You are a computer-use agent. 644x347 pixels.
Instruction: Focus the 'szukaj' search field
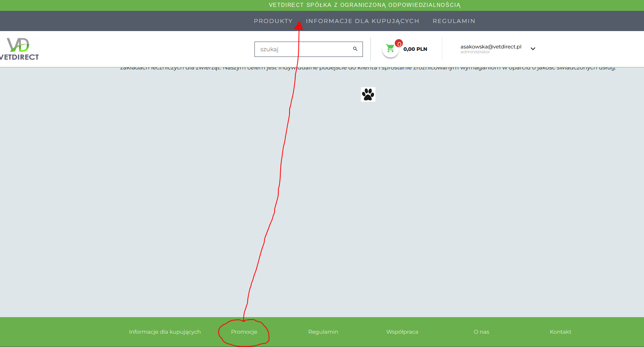pos(302,49)
